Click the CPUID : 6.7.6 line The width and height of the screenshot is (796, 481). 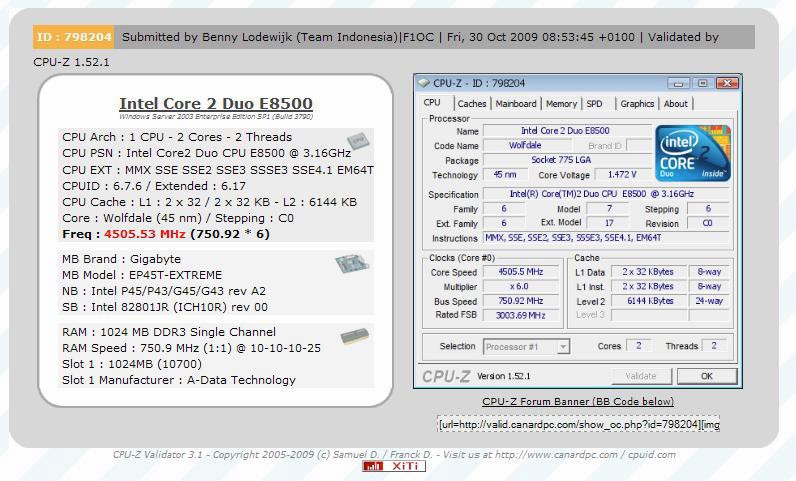coord(154,186)
